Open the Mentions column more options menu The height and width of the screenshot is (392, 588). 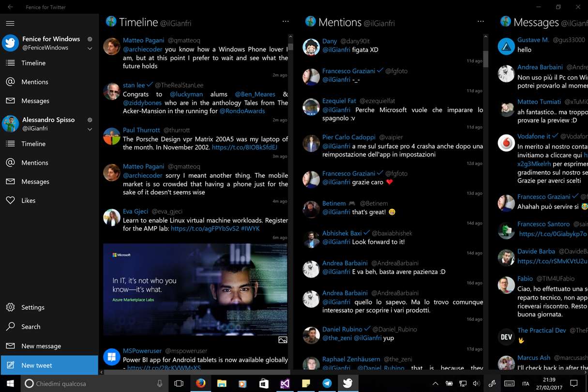point(481,22)
